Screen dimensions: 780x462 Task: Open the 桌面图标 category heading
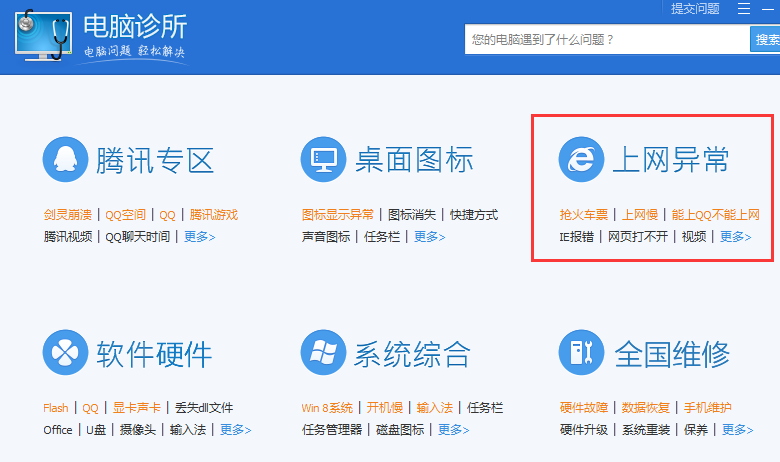pos(413,160)
